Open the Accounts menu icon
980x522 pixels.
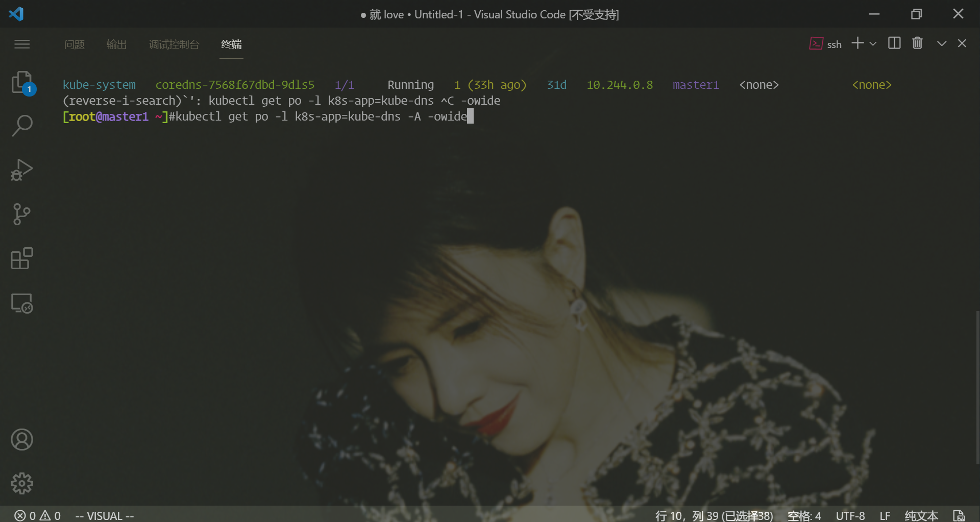tap(22, 440)
